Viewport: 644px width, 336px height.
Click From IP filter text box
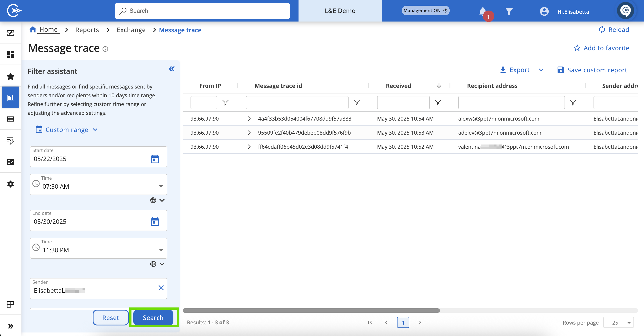click(x=204, y=102)
